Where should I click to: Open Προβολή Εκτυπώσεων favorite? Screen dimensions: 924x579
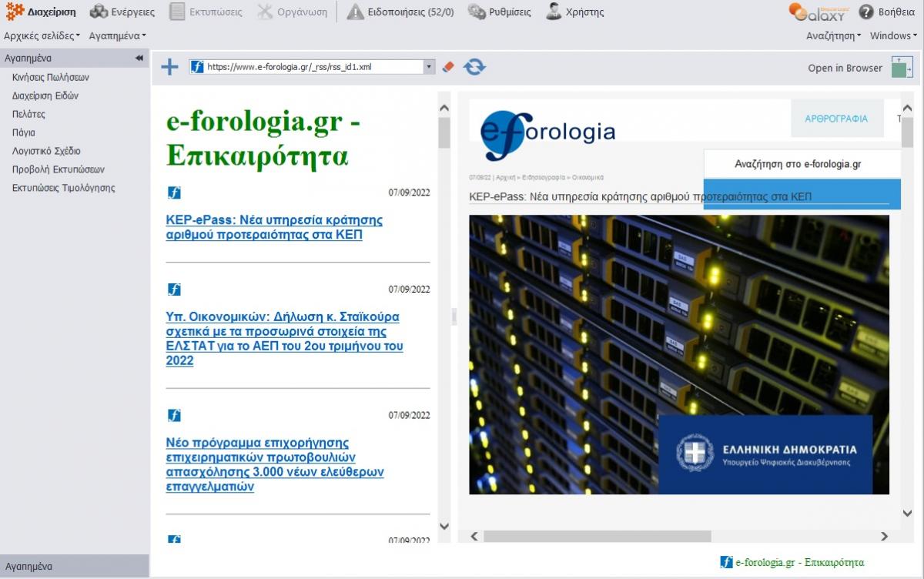pos(59,169)
